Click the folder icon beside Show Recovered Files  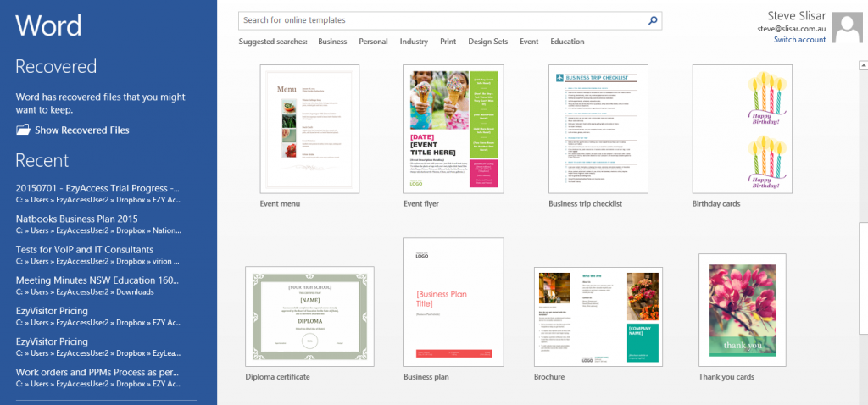[23, 130]
